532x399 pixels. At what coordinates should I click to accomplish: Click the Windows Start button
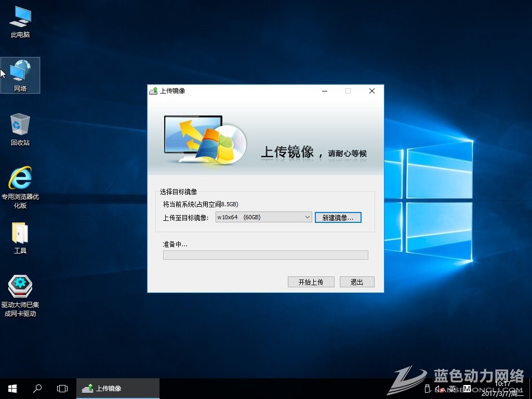tap(12, 389)
